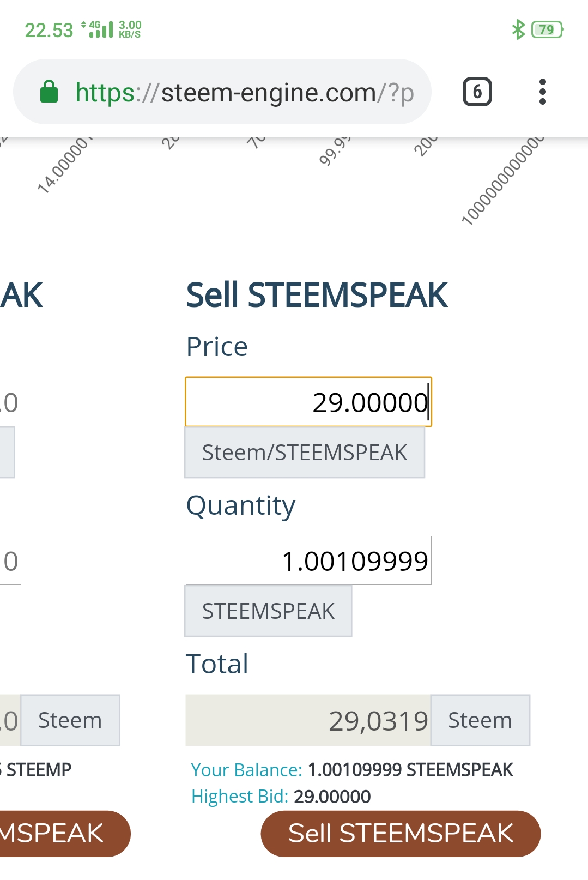Click the sell Total field showing 29,0319
Viewport: 588px width, 880px height.
(x=308, y=720)
